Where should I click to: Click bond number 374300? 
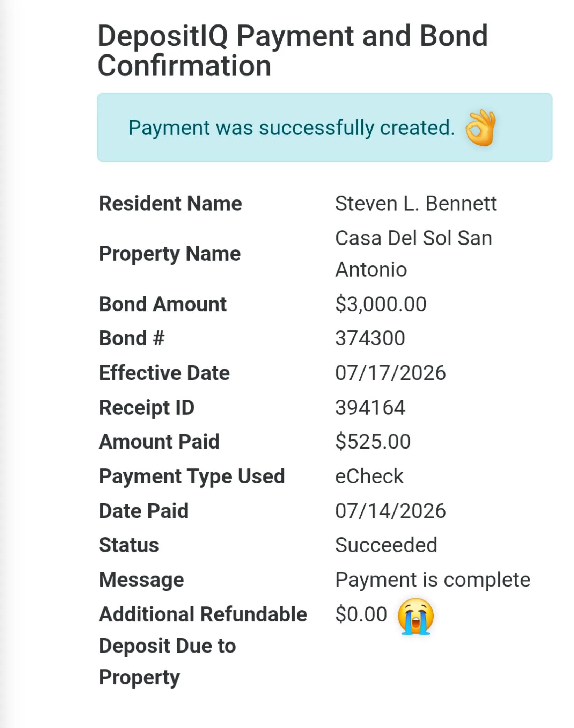point(370,338)
